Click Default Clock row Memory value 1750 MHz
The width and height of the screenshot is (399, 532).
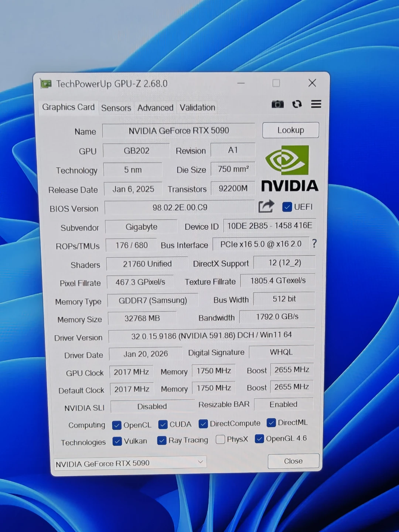pyautogui.click(x=214, y=388)
